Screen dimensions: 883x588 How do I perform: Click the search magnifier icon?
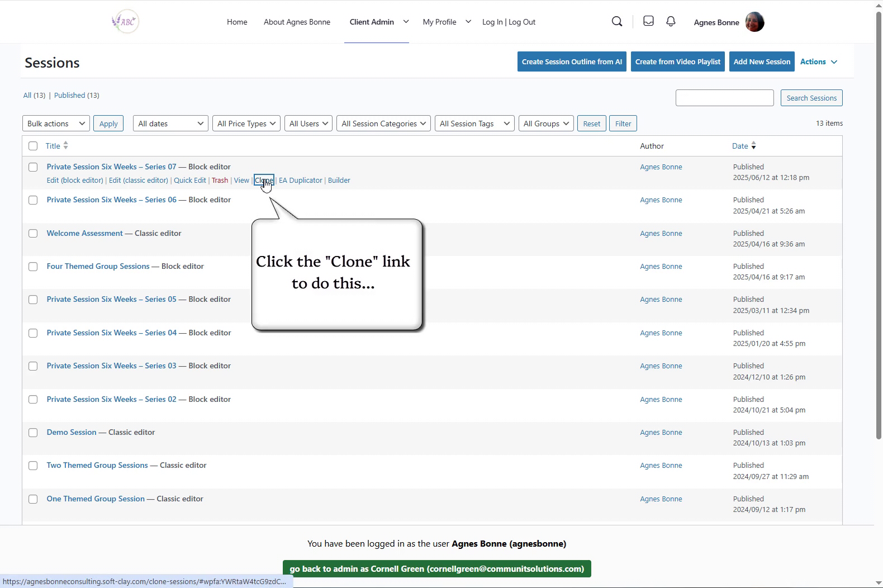click(x=617, y=22)
